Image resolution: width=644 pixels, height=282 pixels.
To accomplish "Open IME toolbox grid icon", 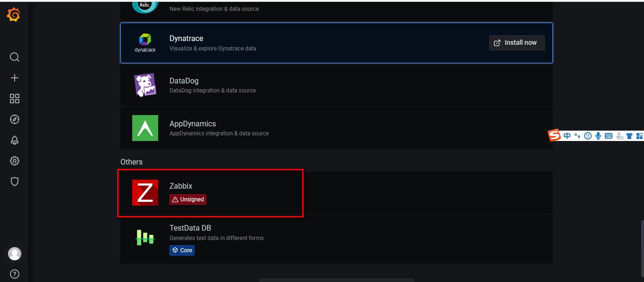I will [639, 136].
